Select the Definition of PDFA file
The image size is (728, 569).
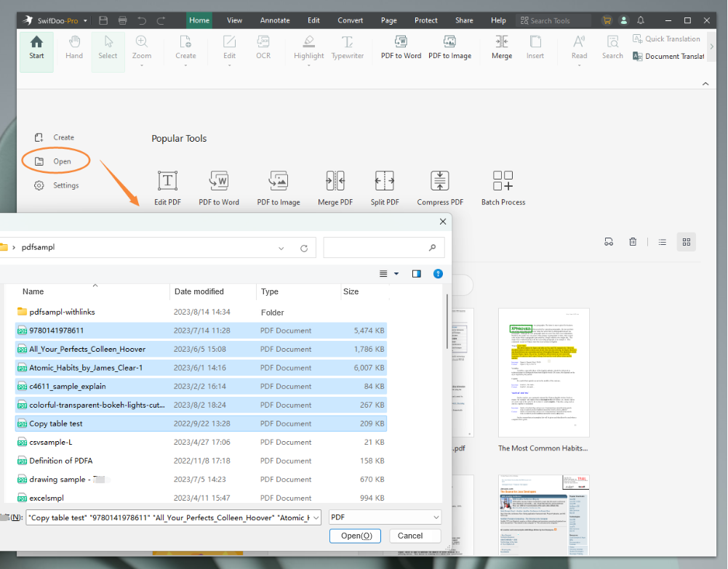(x=201, y=461)
